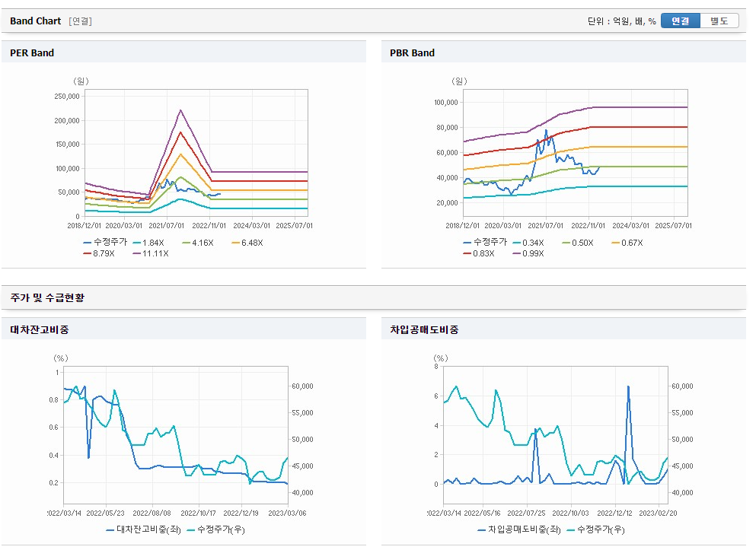The height and width of the screenshot is (550, 756).
Task: Click the 250,000 y-axis value in PER Band
Action: (67, 97)
